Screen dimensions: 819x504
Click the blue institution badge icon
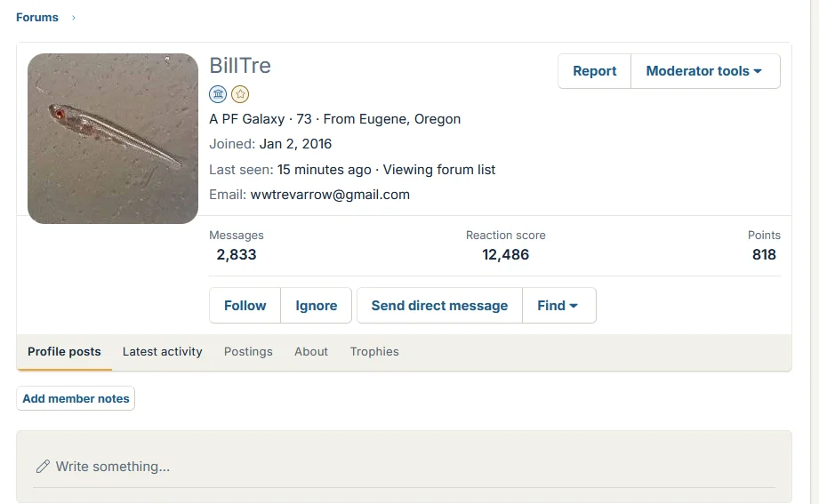[x=218, y=94]
